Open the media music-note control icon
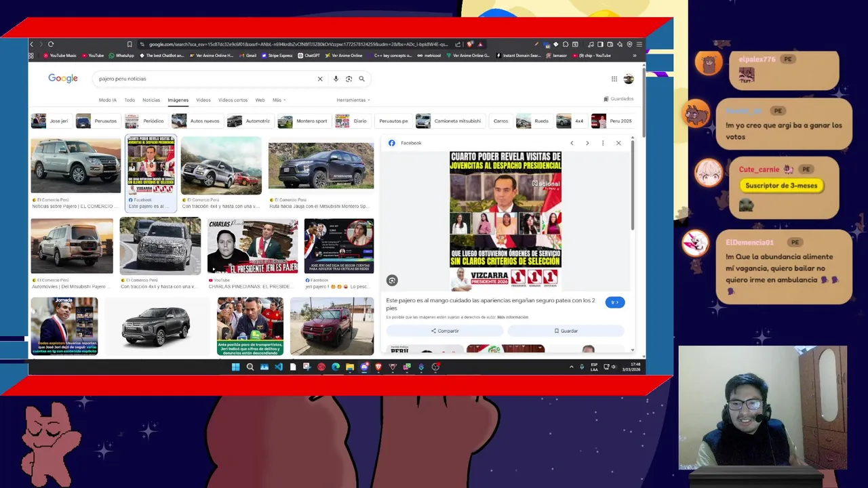 coord(591,44)
